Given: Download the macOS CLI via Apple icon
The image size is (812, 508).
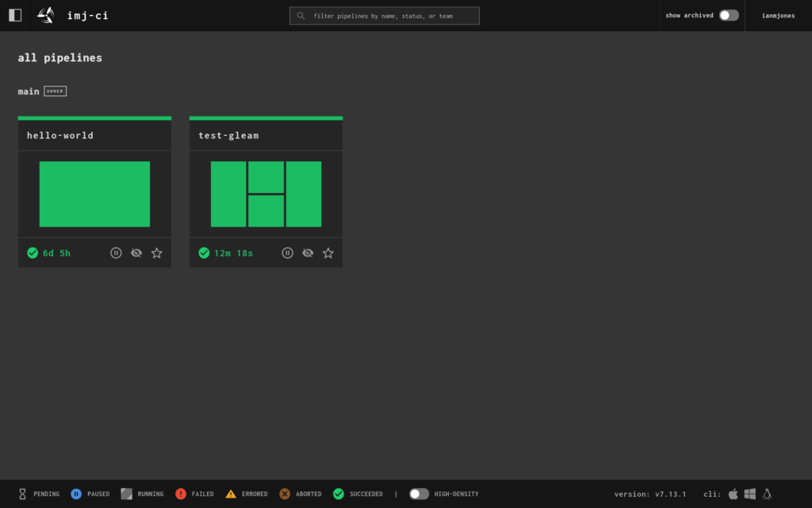Looking at the screenshot, I should pyautogui.click(x=733, y=494).
